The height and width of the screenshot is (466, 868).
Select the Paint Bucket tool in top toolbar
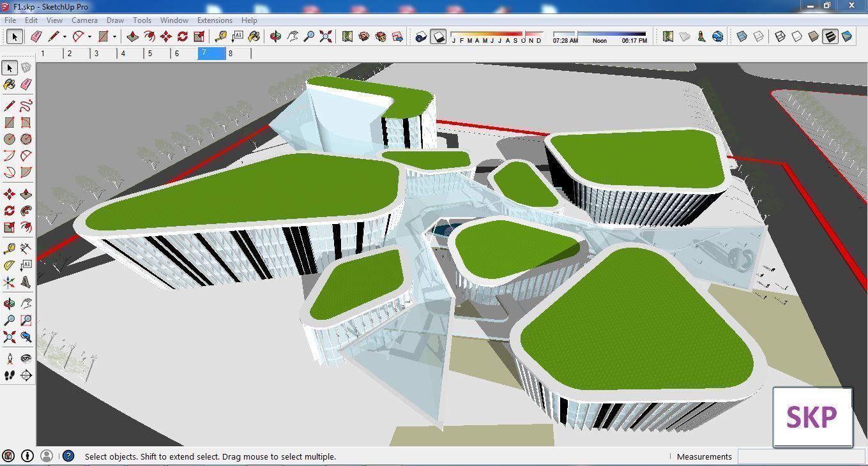pyautogui.click(x=254, y=37)
